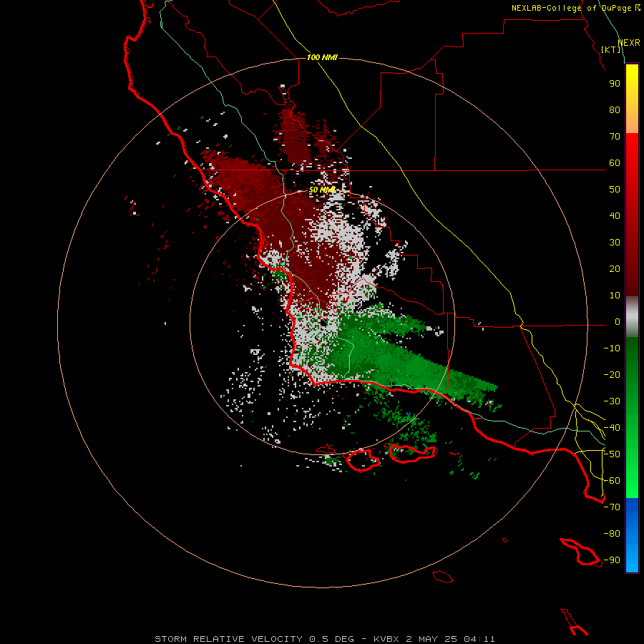Click the 30 value on the velocity scale

click(615, 243)
